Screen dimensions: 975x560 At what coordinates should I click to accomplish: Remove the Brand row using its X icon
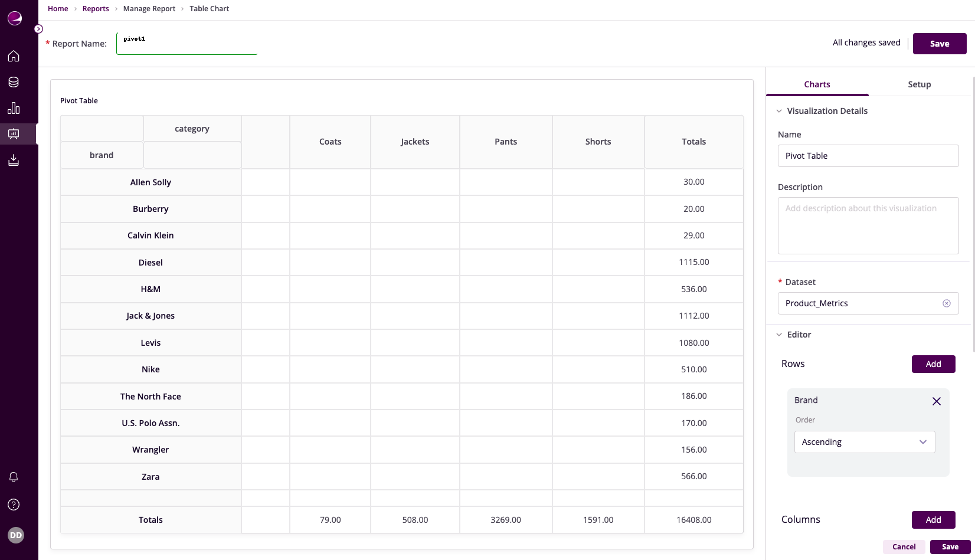pos(936,401)
